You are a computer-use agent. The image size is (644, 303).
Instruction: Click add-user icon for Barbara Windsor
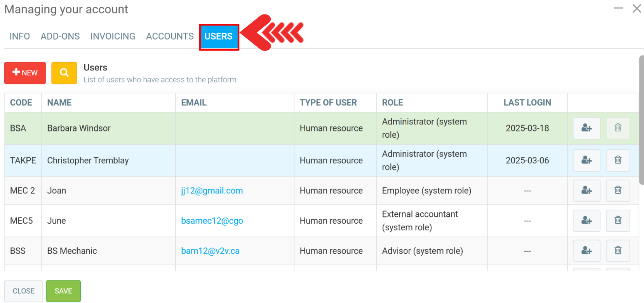pos(587,128)
